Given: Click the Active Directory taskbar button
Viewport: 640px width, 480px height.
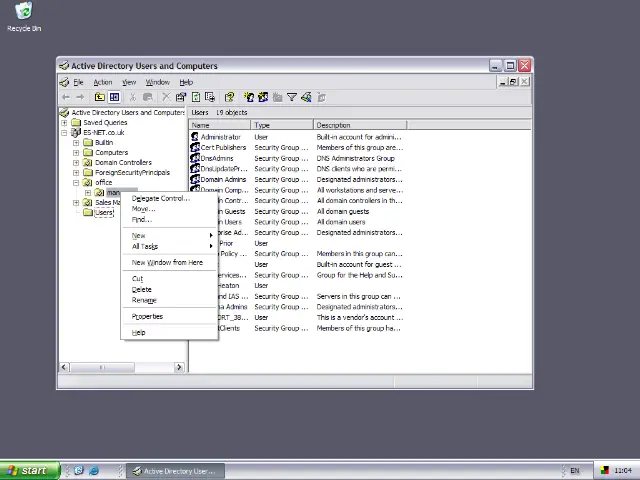Looking at the screenshot, I should pos(176,471).
